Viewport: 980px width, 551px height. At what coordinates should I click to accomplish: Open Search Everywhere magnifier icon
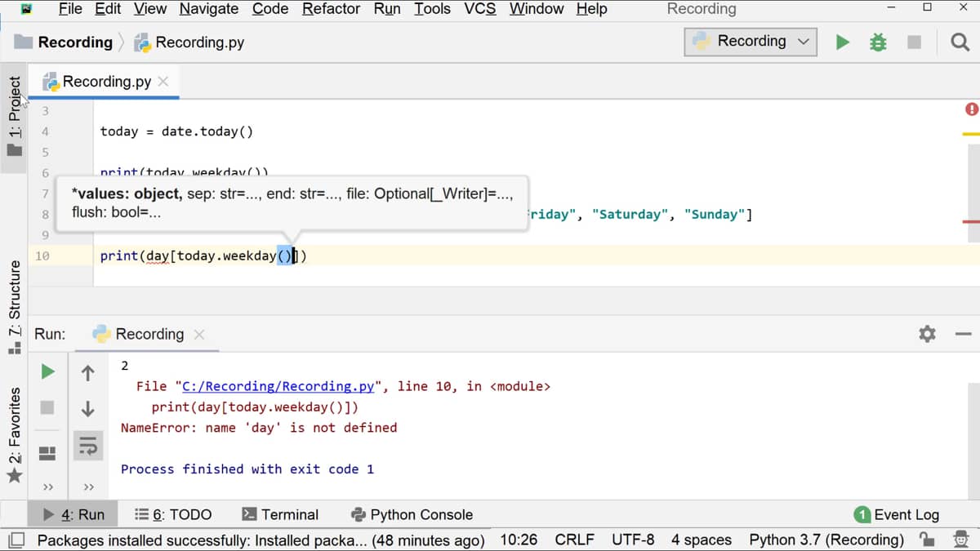[960, 42]
